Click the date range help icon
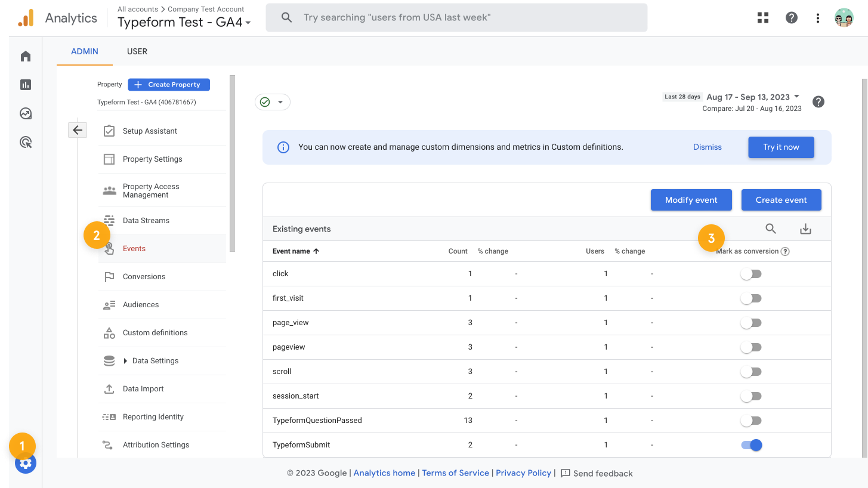The height and width of the screenshot is (488, 868). click(x=818, y=101)
